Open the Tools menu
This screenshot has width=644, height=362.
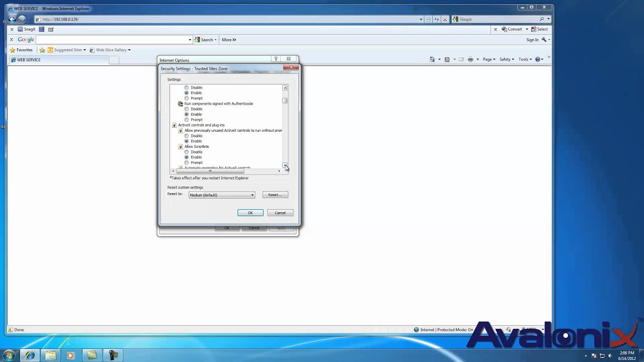click(525, 59)
